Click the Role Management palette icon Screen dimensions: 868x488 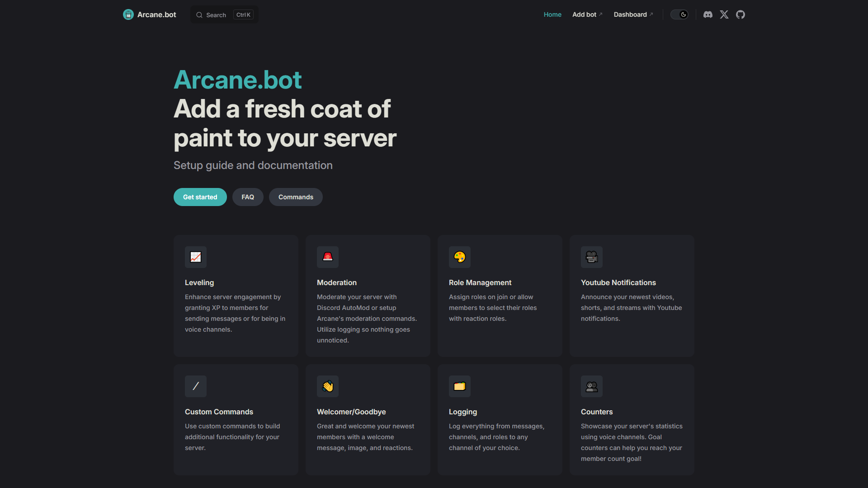coord(460,257)
